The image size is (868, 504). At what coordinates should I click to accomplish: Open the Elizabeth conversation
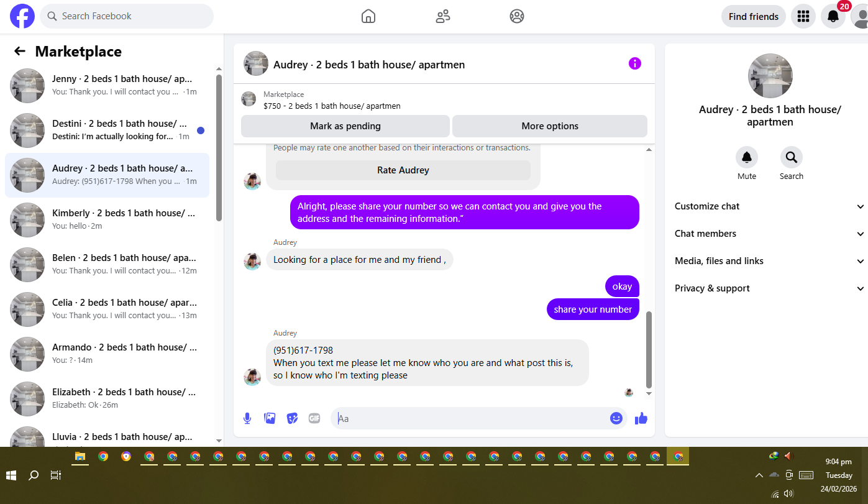click(107, 399)
